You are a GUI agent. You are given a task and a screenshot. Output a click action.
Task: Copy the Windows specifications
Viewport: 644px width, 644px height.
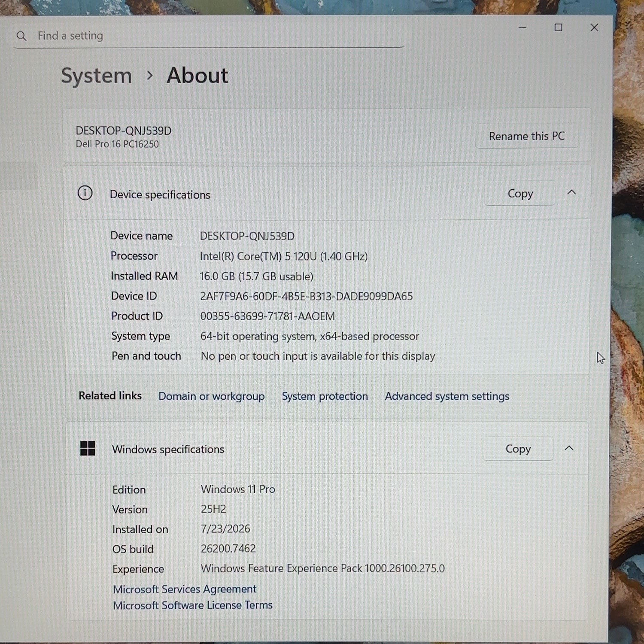point(518,449)
